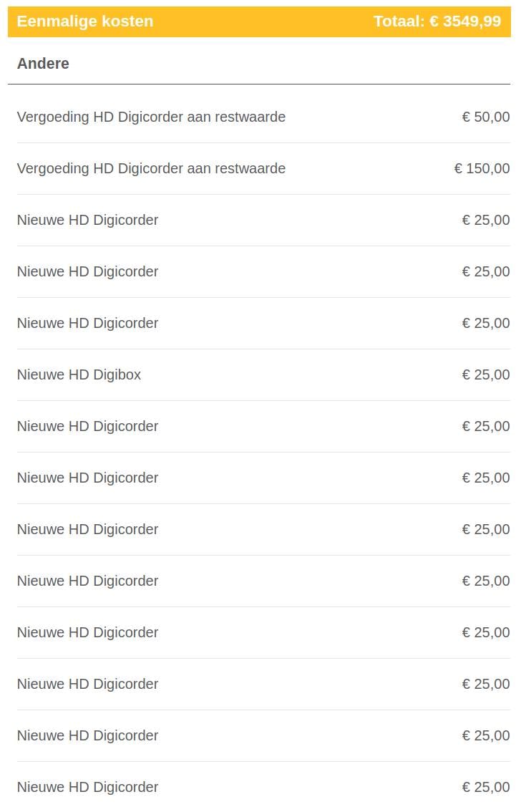
Task: Select the "Andere" section heading
Action: [x=43, y=64]
